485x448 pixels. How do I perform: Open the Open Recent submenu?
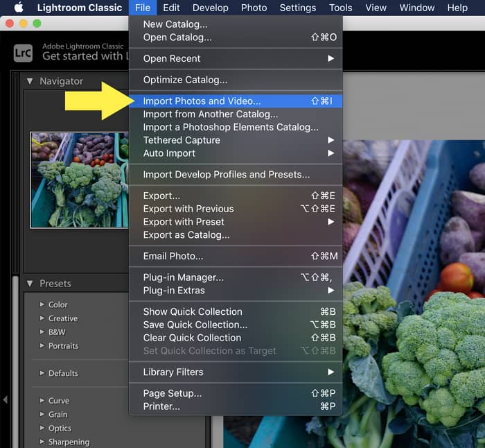pos(236,58)
